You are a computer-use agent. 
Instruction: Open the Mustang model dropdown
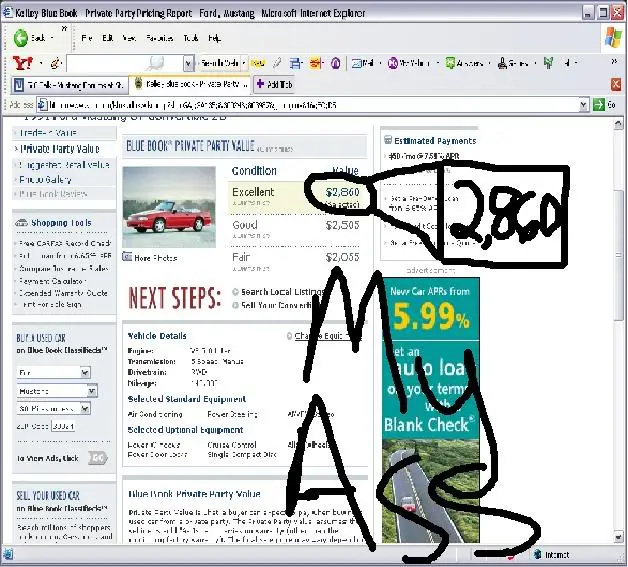click(x=92, y=390)
